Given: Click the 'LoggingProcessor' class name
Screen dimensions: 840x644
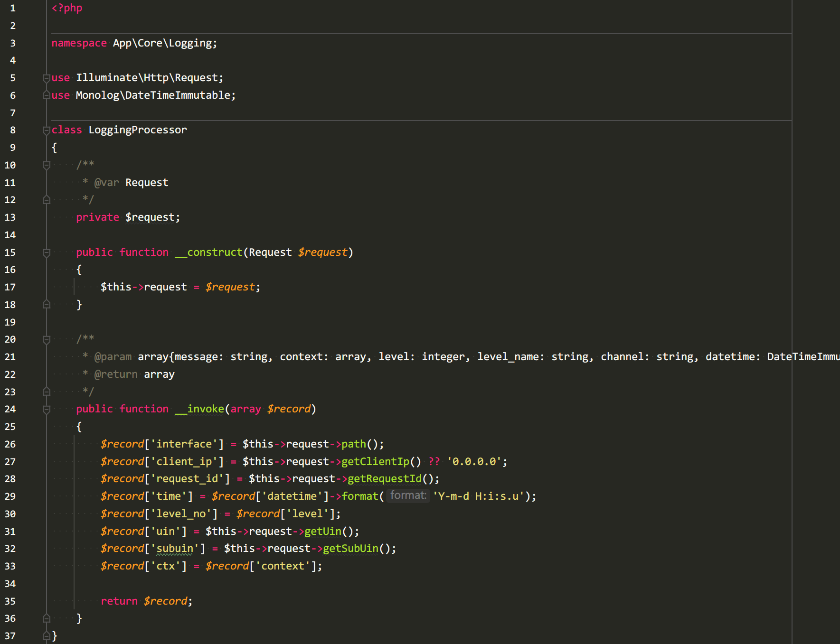Looking at the screenshot, I should [138, 130].
